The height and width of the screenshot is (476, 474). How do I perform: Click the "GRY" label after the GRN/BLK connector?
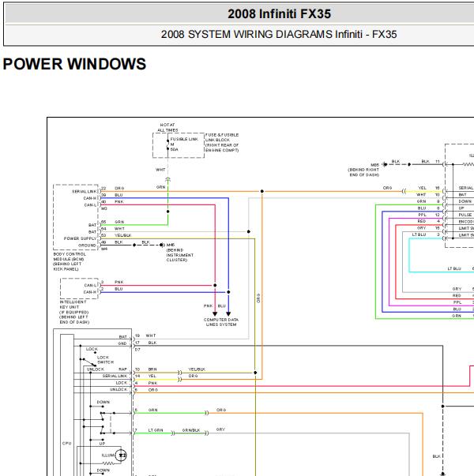click(220, 429)
